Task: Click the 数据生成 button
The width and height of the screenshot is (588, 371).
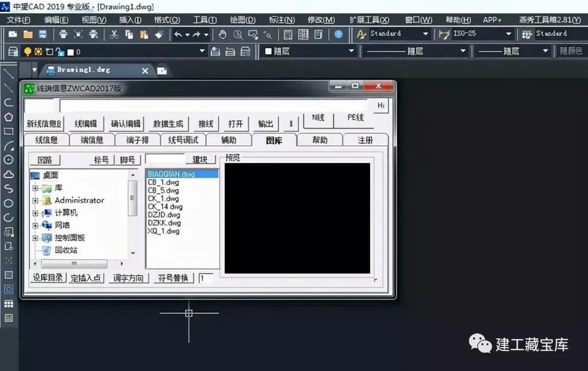Action: coord(168,123)
